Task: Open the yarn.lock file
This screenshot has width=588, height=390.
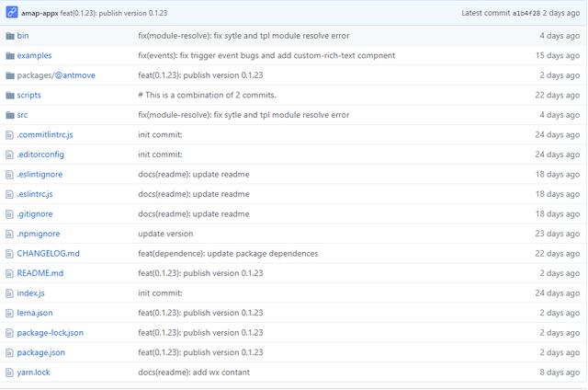Action: [33, 373]
